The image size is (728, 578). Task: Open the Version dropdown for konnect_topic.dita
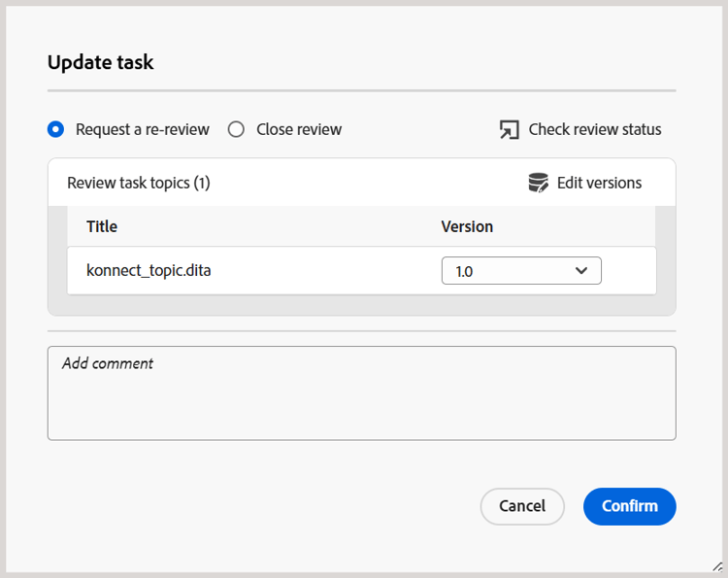[x=521, y=271]
